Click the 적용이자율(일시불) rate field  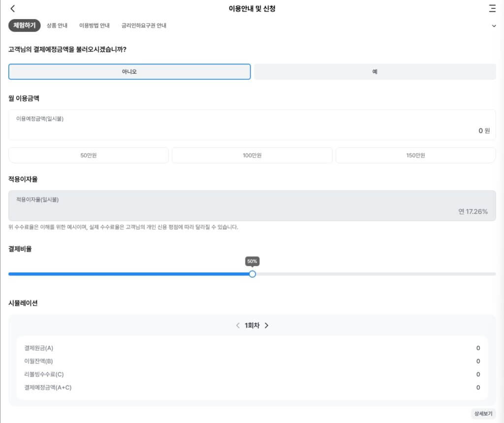click(252, 206)
